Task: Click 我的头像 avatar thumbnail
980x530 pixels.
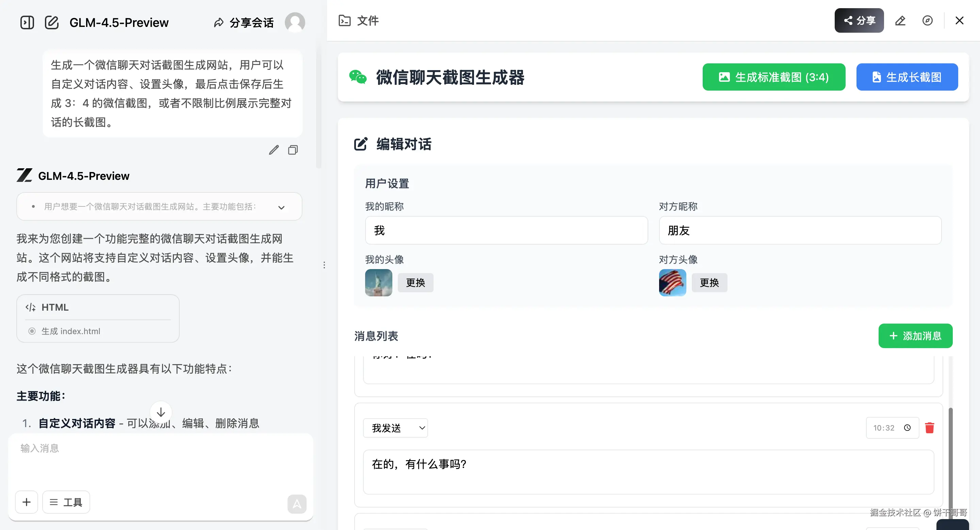Action: [378, 282]
